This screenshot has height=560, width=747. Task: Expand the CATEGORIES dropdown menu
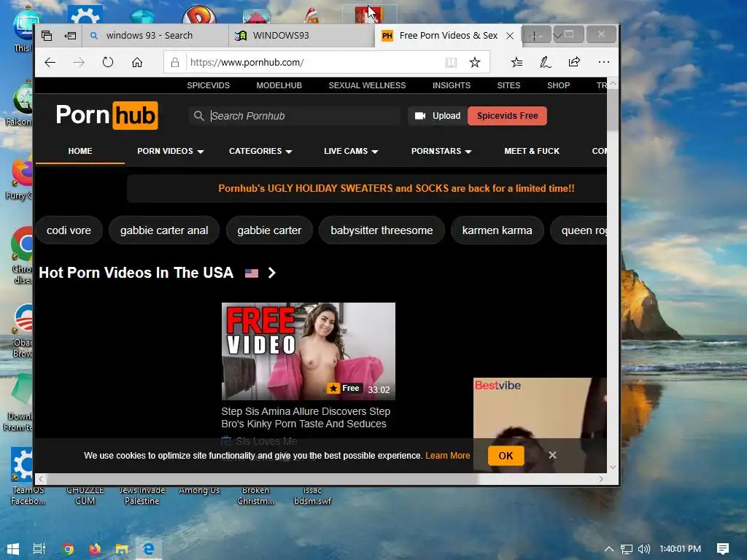click(260, 151)
